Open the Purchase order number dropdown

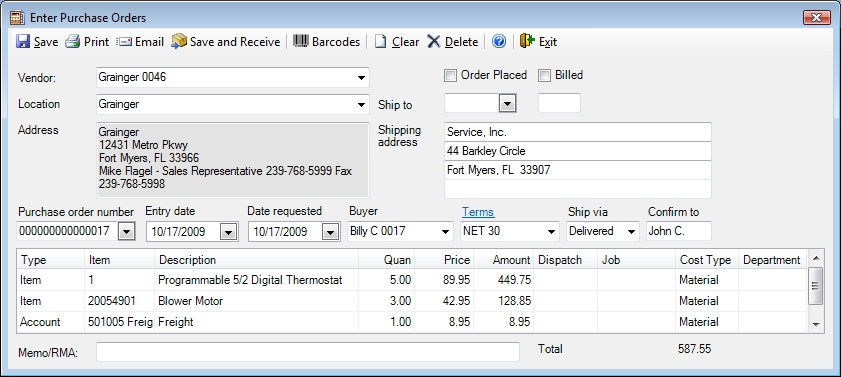point(127,232)
